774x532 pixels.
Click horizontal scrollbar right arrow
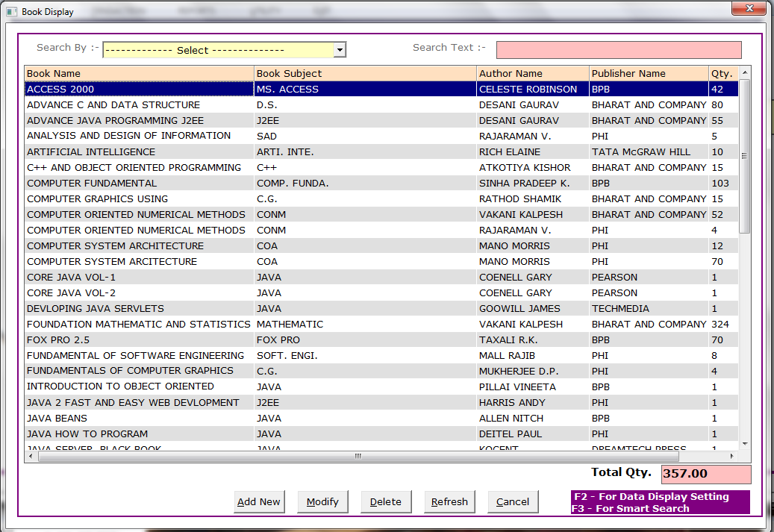(x=734, y=456)
